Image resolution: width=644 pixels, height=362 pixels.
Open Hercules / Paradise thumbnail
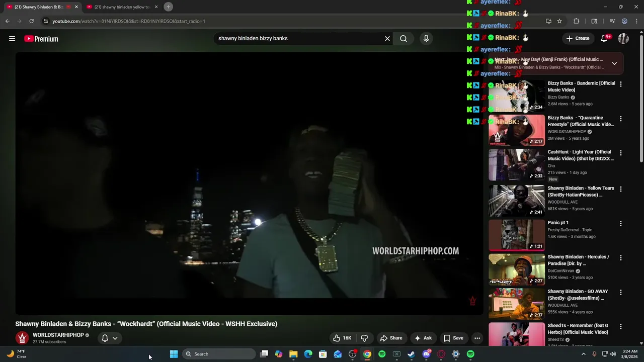pyautogui.click(x=517, y=269)
